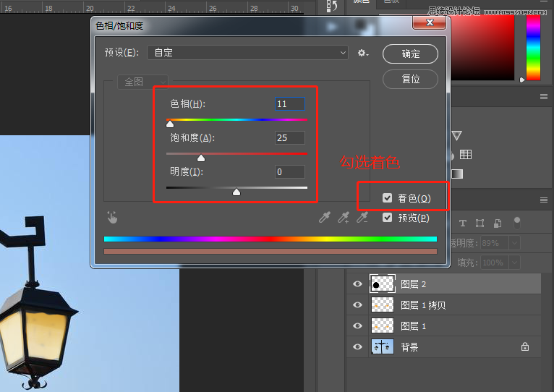Select the add-to-sample eyedropper

coord(344,217)
